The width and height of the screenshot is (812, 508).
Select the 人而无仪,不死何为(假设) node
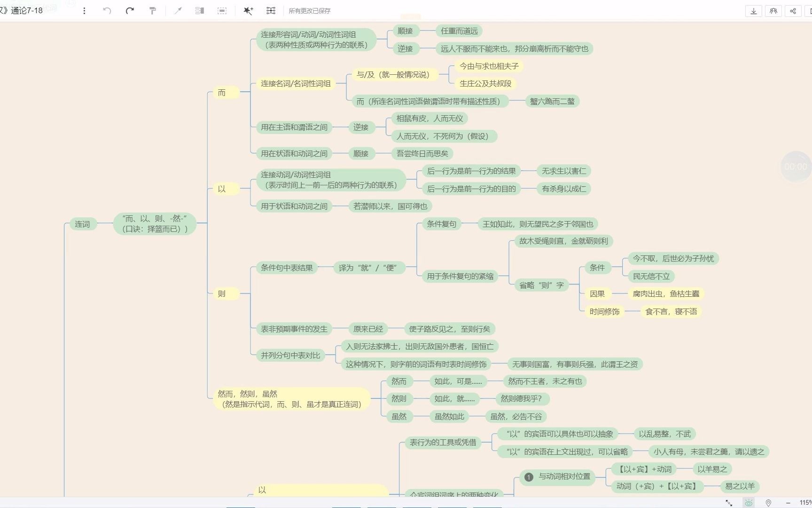444,136
